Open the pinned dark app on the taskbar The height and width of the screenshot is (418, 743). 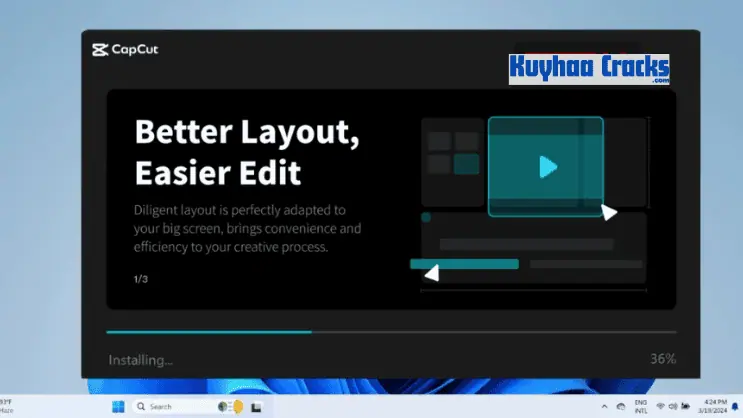[x=256, y=407]
